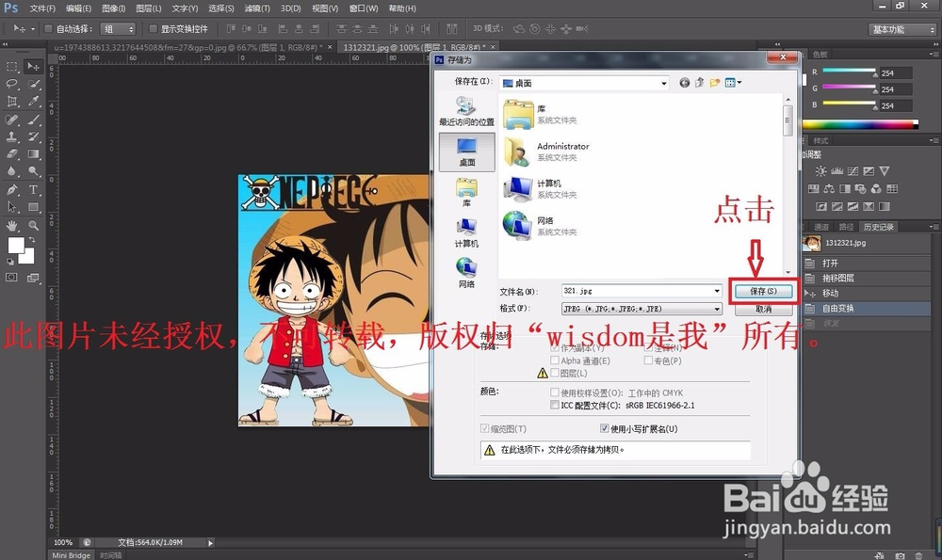
Task: Select the Gradient tool
Action: click(33, 154)
